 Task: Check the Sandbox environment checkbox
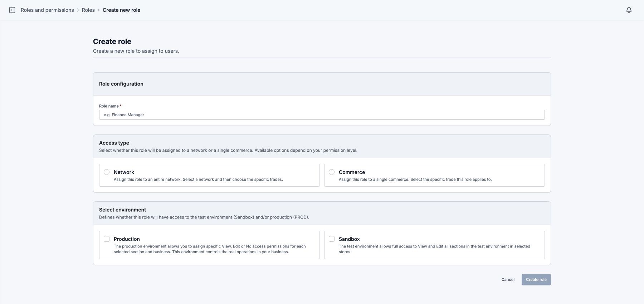(x=332, y=239)
